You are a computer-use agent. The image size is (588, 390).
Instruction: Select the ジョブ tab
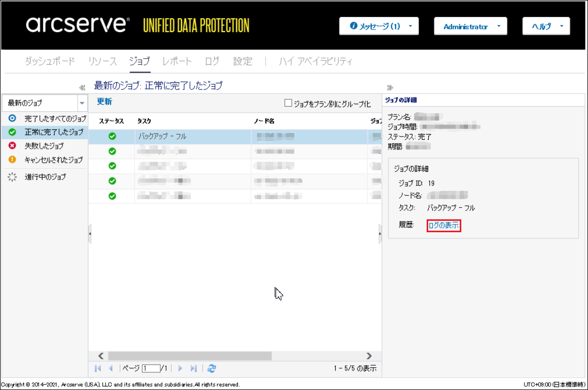click(140, 61)
